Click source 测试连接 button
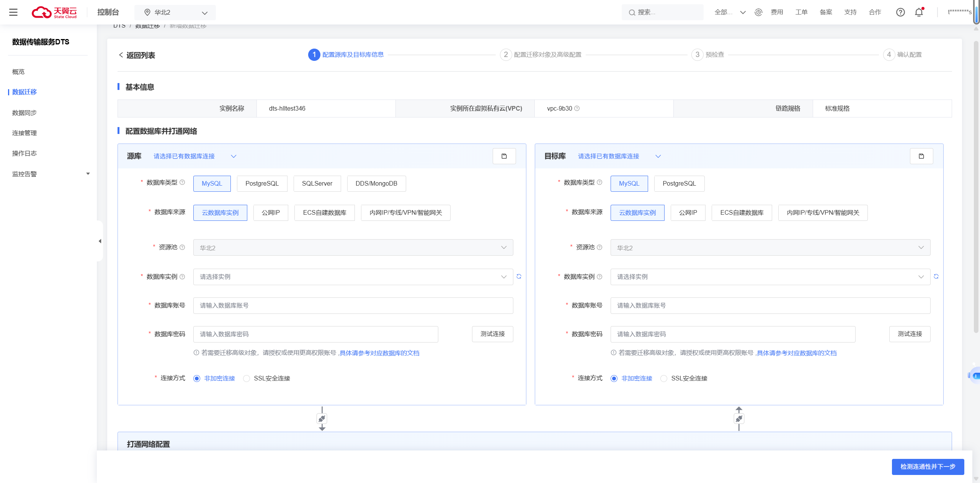This screenshot has width=980, height=483. click(x=492, y=334)
